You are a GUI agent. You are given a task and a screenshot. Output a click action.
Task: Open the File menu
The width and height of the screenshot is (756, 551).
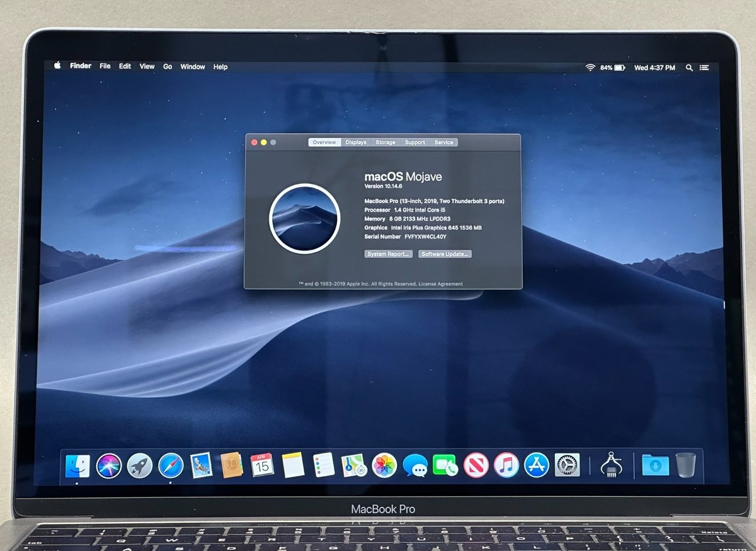click(x=105, y=66)
